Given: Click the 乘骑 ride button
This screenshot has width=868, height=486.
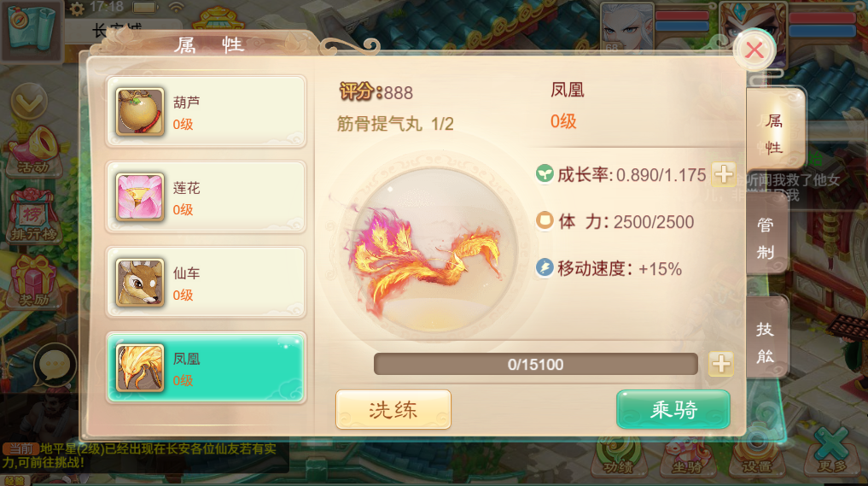Looking at the screenshot, I should click(x=673, y=409).
